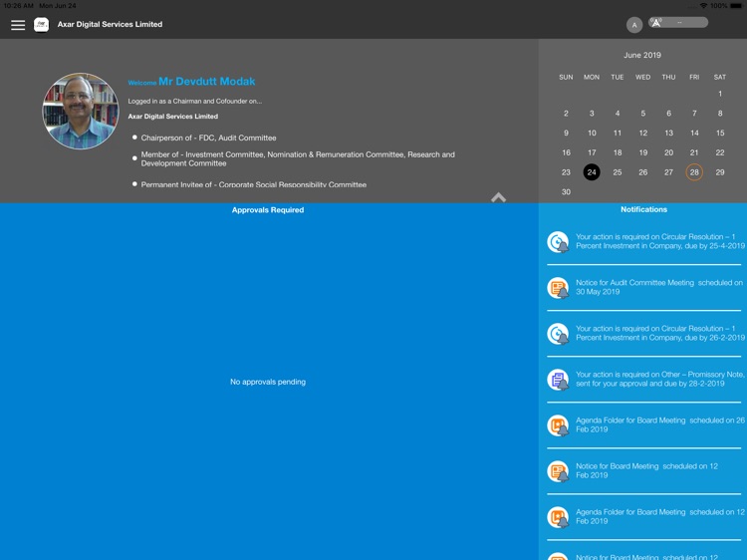Image resolution: width=747 pixels, height=560 pixels.
Task: Select June 21 on calendar
Action: tap(694, 152)
